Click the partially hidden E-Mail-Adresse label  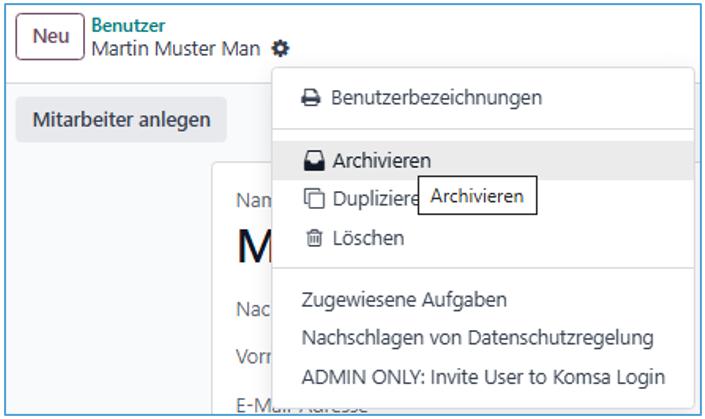pyautogui.click(x=254, y=406)
